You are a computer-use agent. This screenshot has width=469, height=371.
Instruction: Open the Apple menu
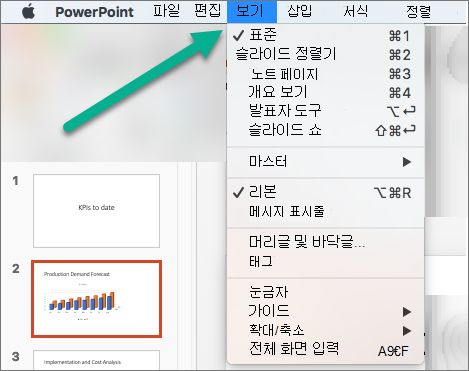click(x=29, y=12)
